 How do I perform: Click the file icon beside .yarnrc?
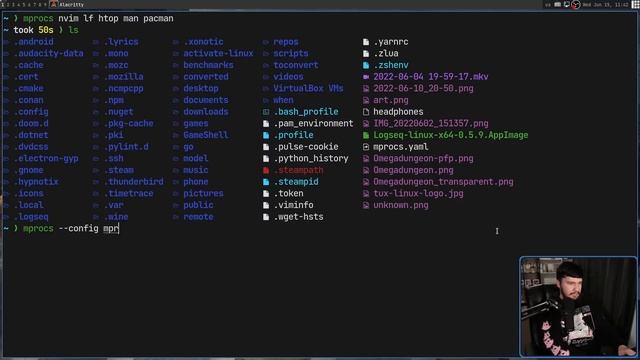pos(366,42)
